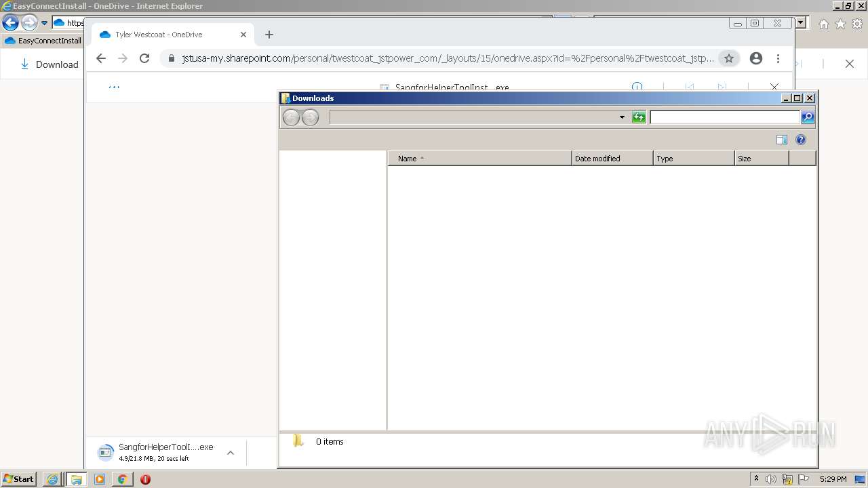Image resolution: width=868 pixels, height=488 pixels.
Task: Click the green refresh button in Downloads window
Action: [639, 117]
